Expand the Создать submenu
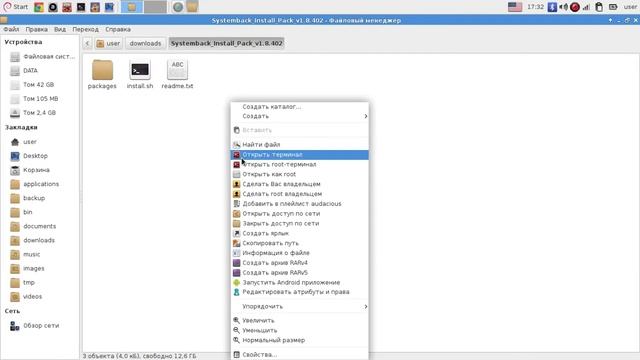The height and width of the screenshot is (360, 640). pyautogui.click(x=300, y=116)
